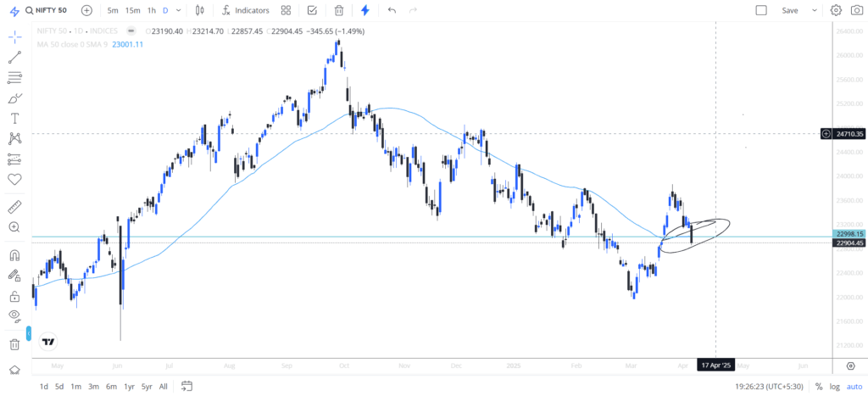Toggle lock all drawings padlock icon
This screenshot has height=396, width=868.
(x=14, y=297)
